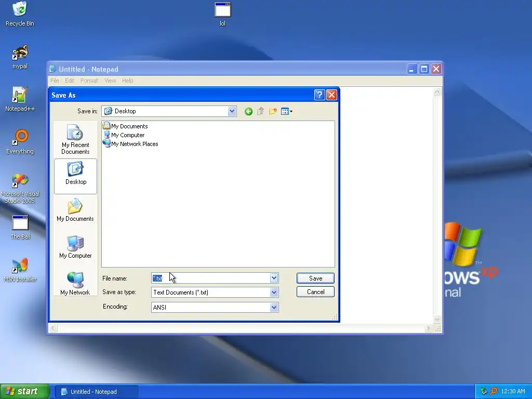Viewport: 532px width, 399px height.
Task: Click Notepad horizontal scrollbar right arrow
Action: click(x=428, y=328)
